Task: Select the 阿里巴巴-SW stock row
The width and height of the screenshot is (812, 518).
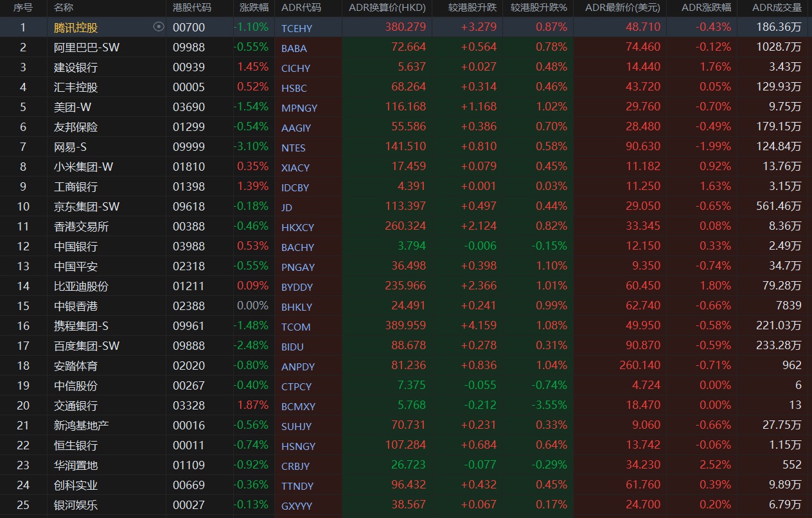Action: tap(406, 47)
